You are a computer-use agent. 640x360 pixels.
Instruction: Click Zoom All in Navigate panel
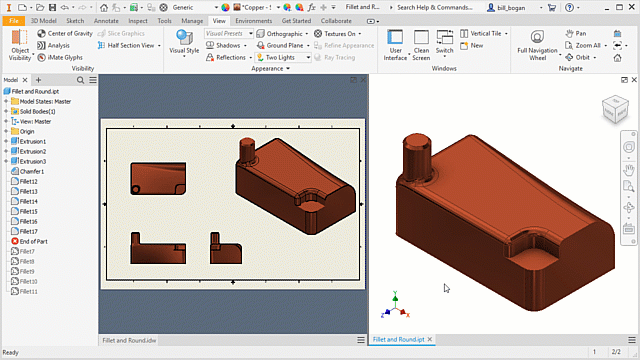coord(583,45)
